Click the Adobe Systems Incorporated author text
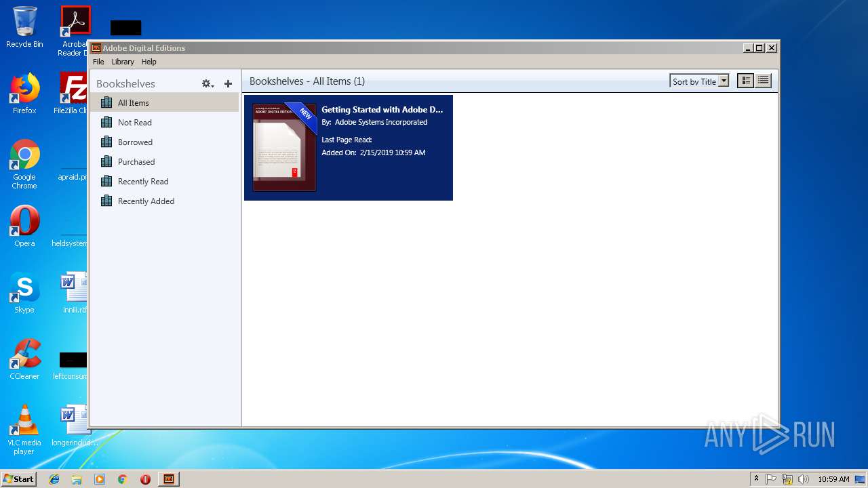This screenshot has width=868, height=488. [x=381, y=122]
